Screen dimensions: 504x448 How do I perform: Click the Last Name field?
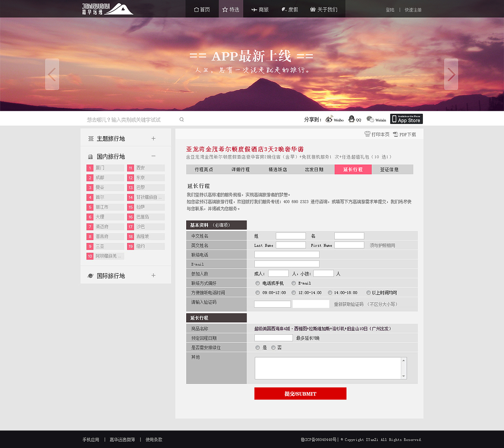[291, 245]
